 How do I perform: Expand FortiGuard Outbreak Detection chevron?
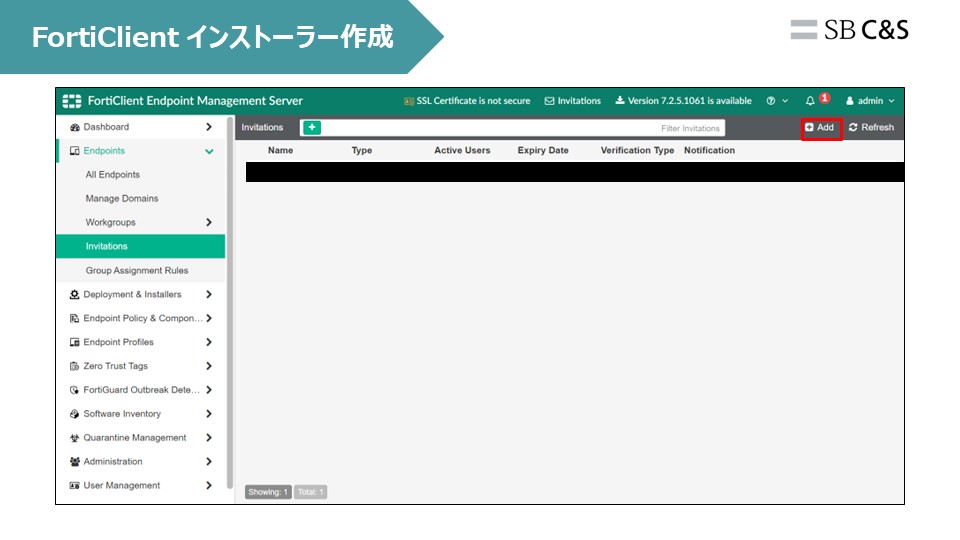click(209, 390)
